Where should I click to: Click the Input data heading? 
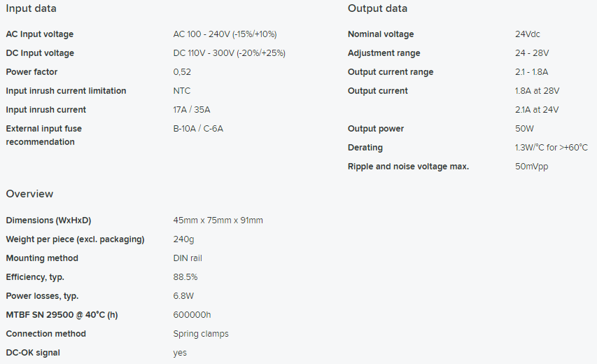click(31, 8)
